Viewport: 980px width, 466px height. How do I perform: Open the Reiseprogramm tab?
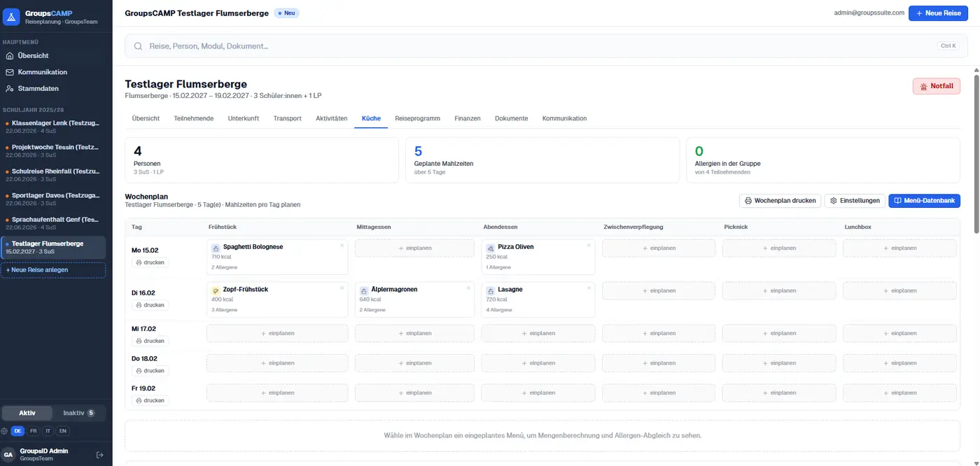tap(417, 119)
